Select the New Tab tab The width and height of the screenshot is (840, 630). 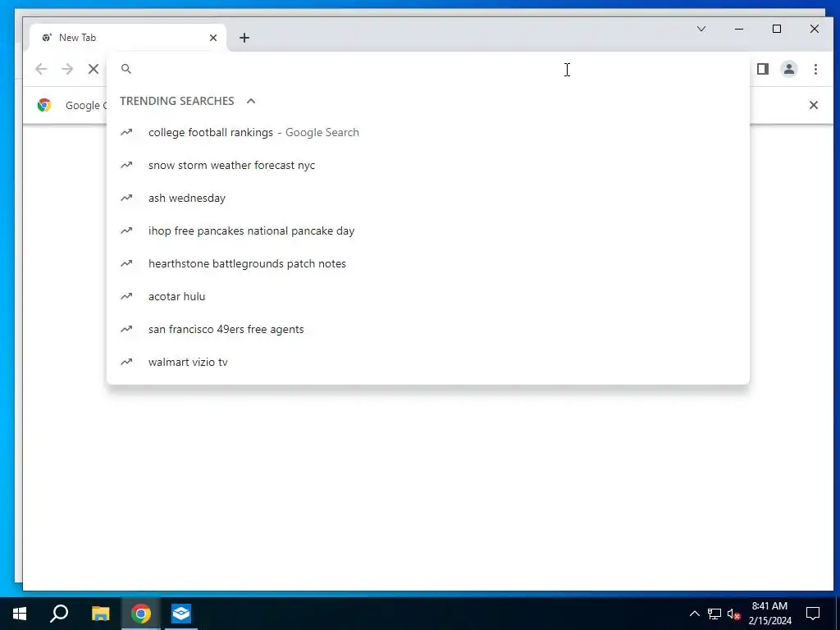(127, 38)
